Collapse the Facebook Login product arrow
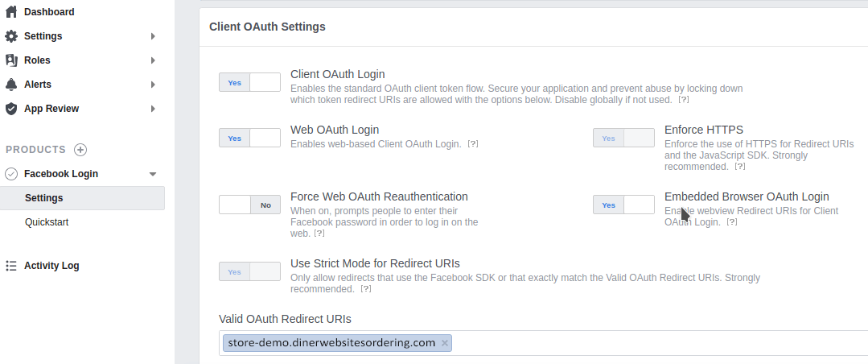This screenshot has height=364, width=868. point(153,174)
